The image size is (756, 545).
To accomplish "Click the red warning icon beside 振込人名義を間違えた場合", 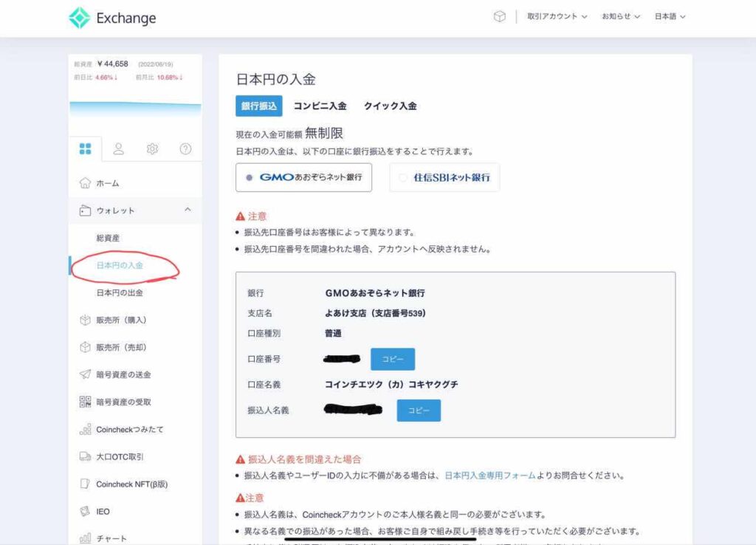I will click(x=241, y=459).
